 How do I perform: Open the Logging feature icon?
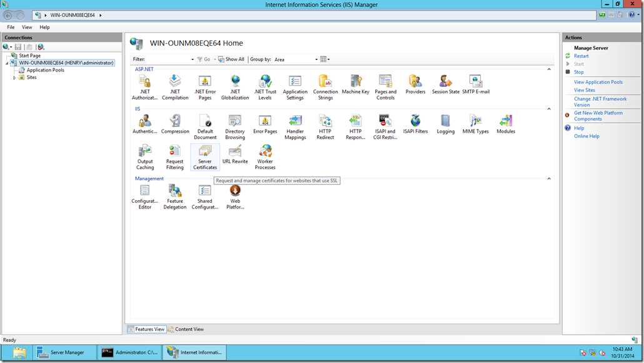click(x=446, y=124)
